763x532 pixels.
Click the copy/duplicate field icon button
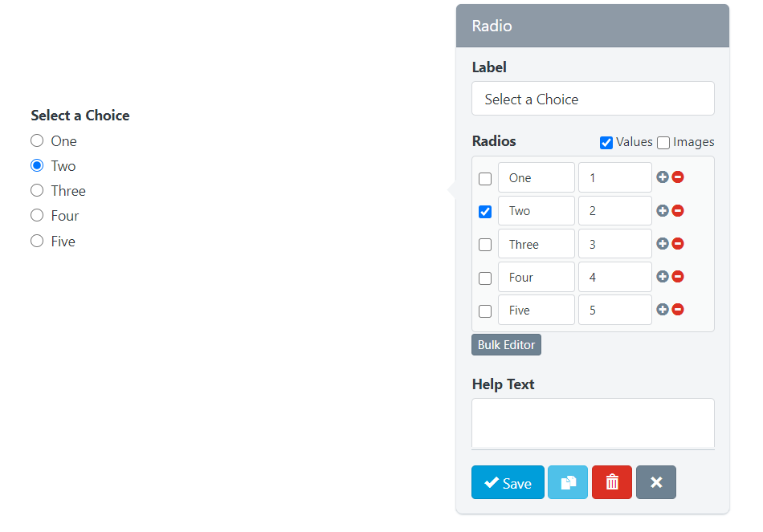click(x=568, y=482)
